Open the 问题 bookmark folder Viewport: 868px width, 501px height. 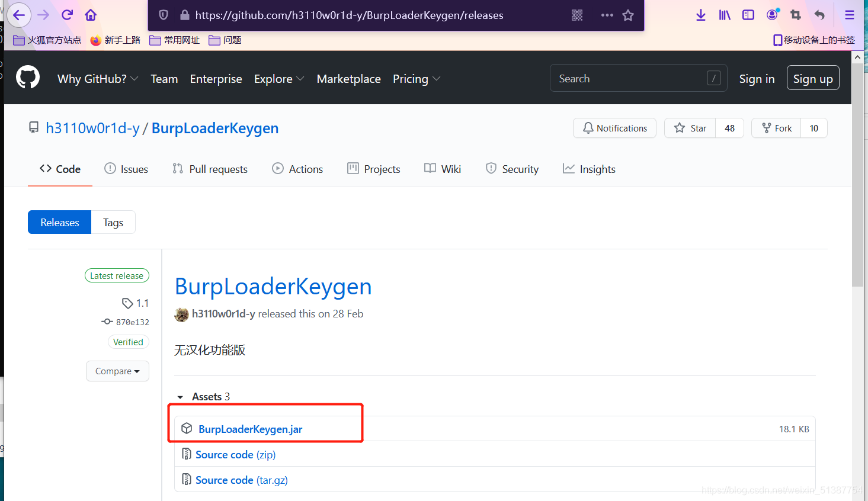point(225,40)
